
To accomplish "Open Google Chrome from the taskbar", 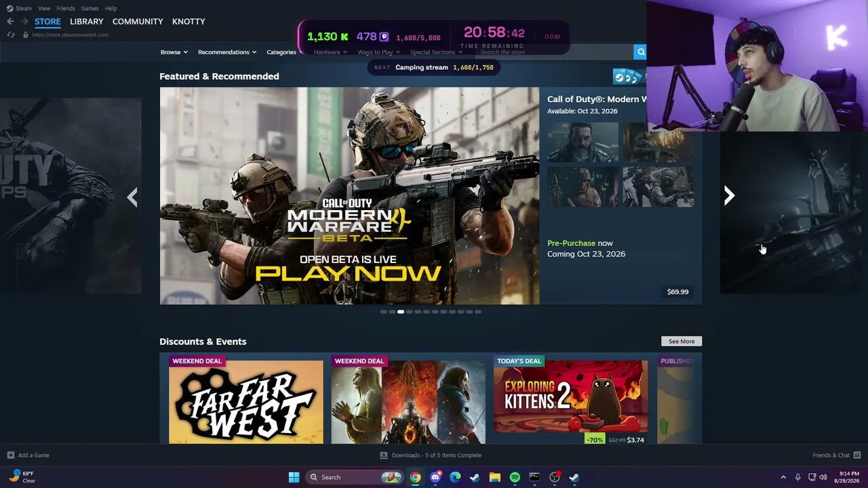I will 415,477.
